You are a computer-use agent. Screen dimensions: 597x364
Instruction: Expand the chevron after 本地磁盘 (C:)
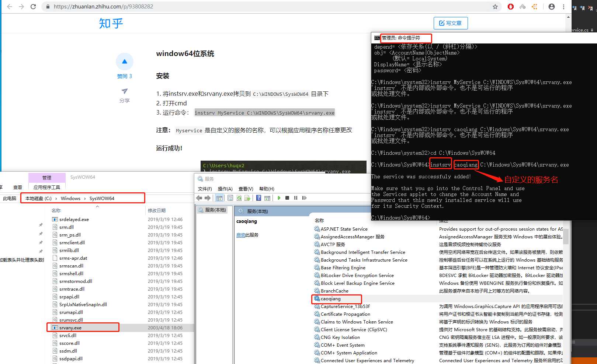[x=56, y=198]
